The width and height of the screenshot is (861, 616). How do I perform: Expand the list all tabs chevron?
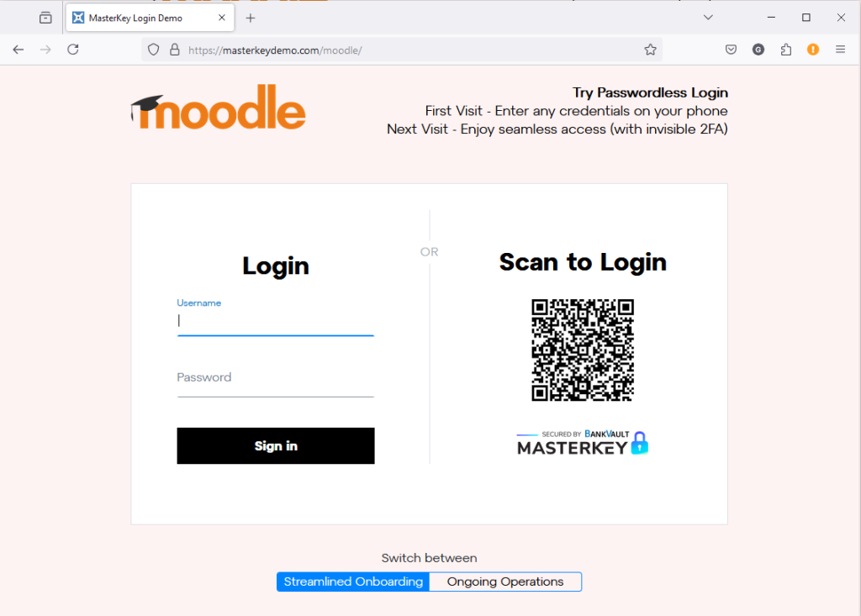pyautogui.click(x=708, y=18)
